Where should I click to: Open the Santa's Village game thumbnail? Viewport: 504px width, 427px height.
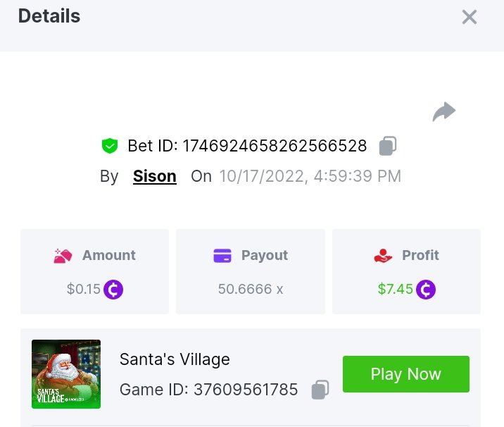[x=66, y=374]
